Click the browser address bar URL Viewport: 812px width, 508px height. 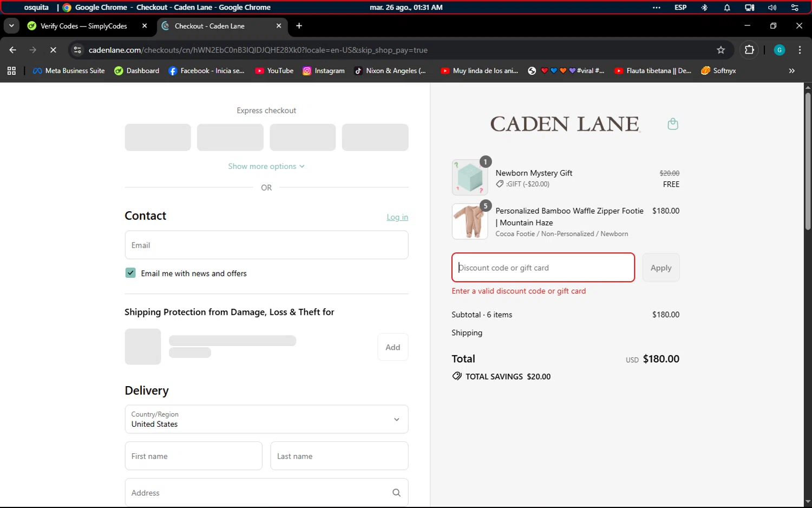[258, 50]
